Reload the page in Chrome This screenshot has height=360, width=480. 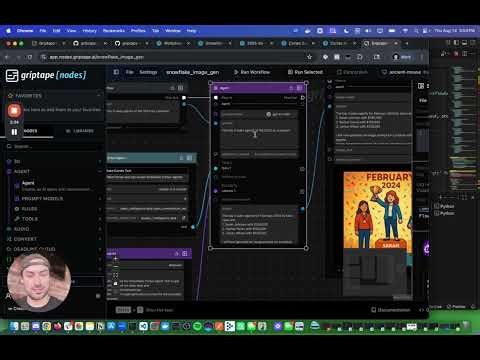click(x=30, y=57)
